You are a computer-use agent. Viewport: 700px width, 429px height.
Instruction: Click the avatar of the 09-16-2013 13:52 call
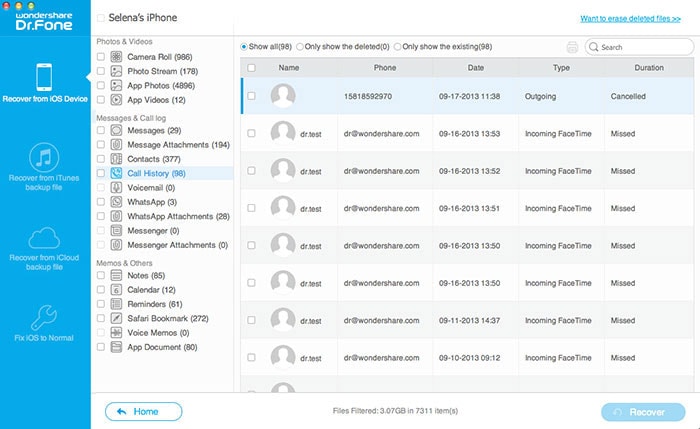click(283, 171)
